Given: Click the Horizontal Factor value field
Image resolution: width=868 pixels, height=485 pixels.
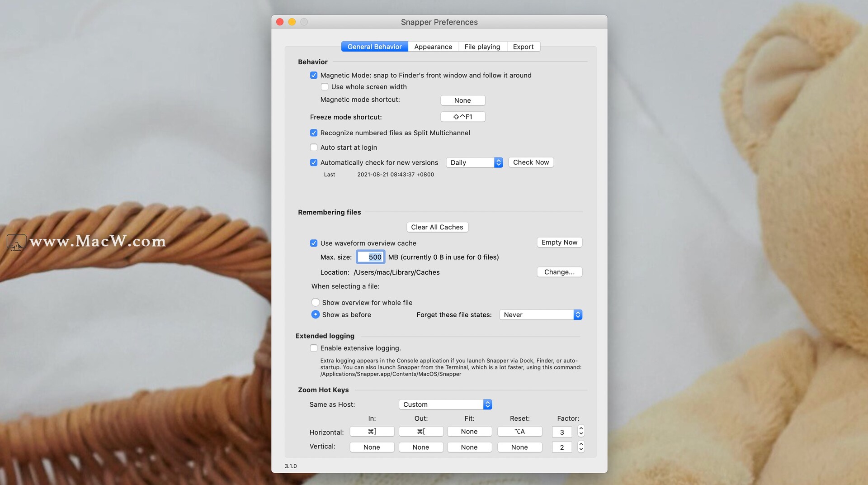Looking at the screenshot, I should tap(562, 432).
